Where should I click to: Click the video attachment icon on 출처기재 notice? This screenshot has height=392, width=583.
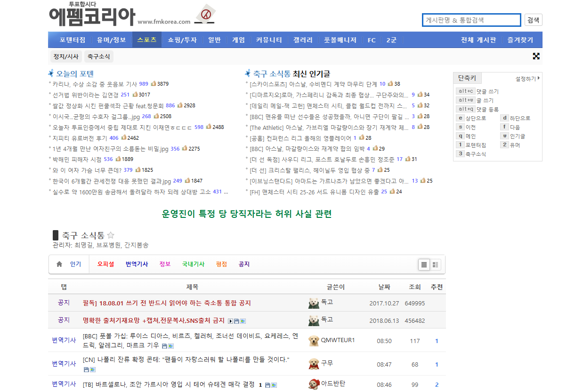(x=231, y=321)
